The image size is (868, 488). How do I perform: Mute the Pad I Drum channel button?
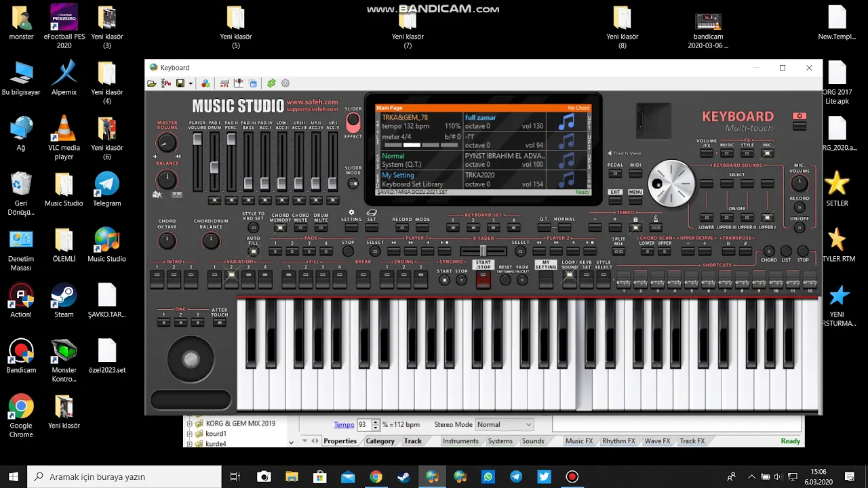[214, 201]
